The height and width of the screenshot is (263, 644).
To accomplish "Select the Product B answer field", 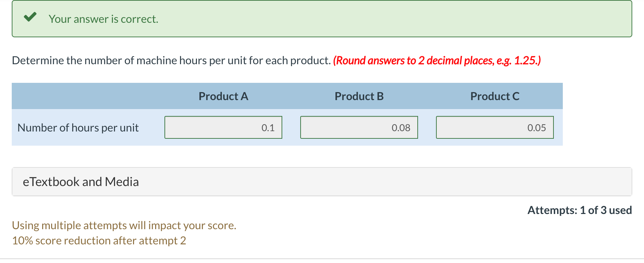I will click(x=359, y=127).
